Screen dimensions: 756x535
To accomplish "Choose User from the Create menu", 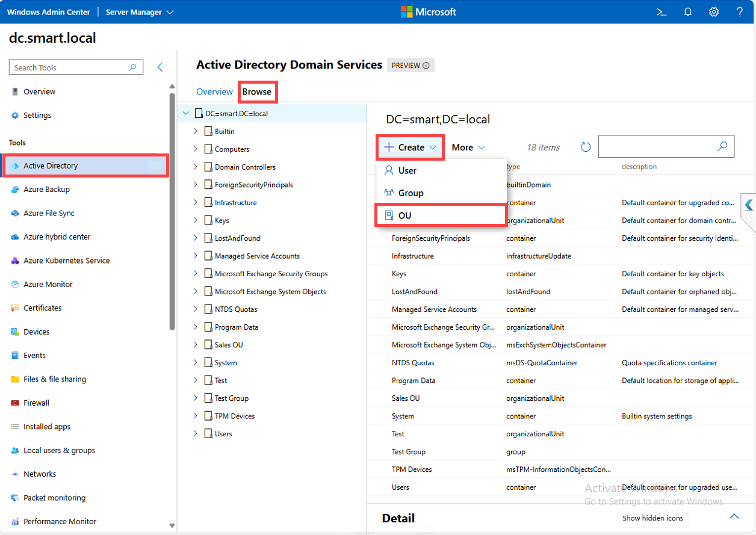I will pos(441,171).
